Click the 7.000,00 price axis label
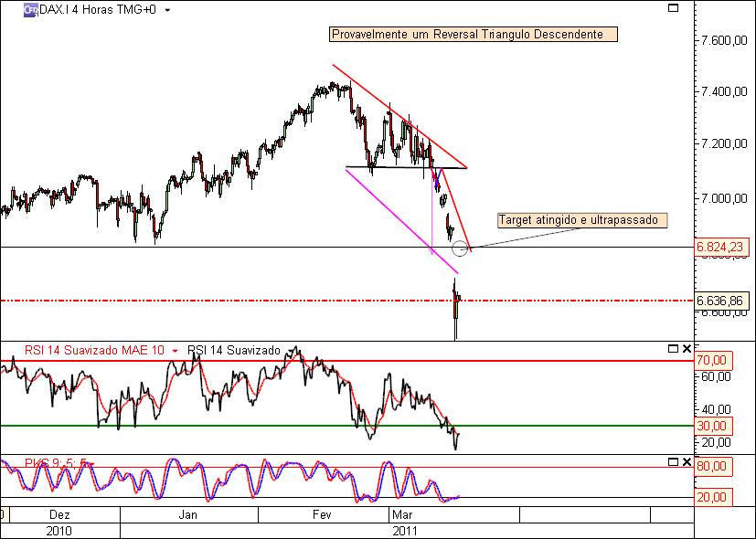Screen dimensions: 756x539 [724, 198]
